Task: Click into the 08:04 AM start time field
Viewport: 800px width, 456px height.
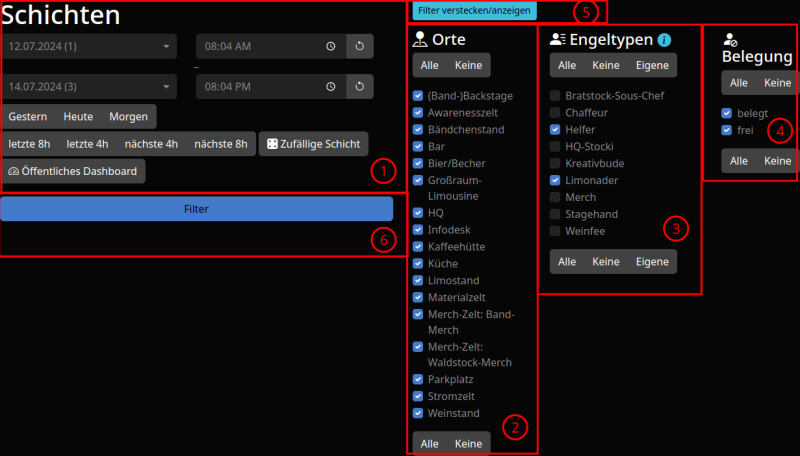Action: [260, 46]
